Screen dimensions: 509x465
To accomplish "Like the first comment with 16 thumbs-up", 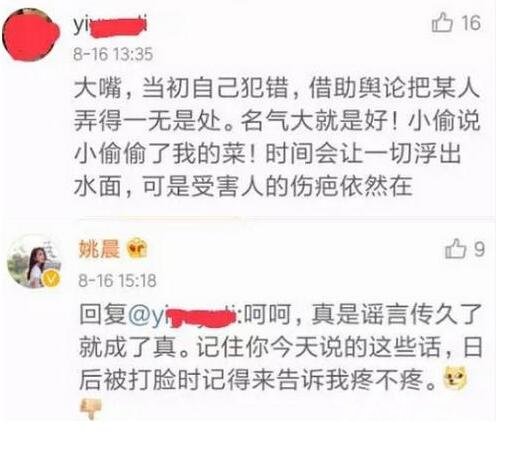I will [442, 23].
